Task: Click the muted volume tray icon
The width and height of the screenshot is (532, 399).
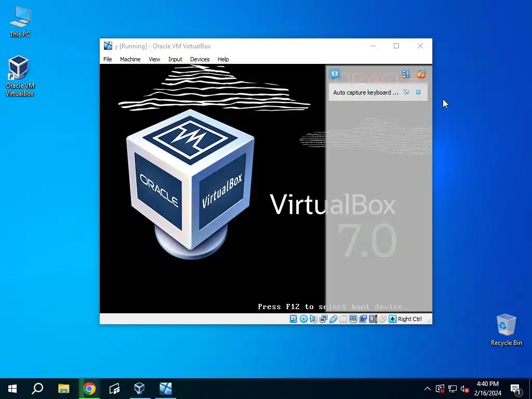Action: (464, 389)
